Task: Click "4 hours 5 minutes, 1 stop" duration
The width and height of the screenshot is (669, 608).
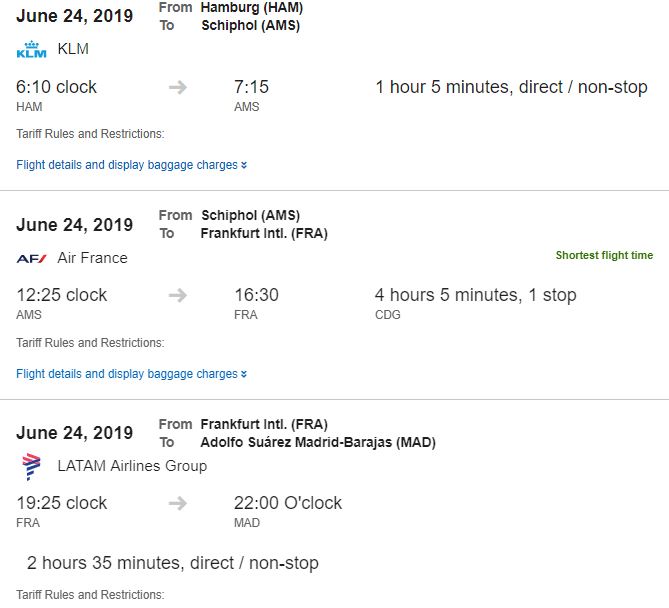Action: tap(475, 295)
